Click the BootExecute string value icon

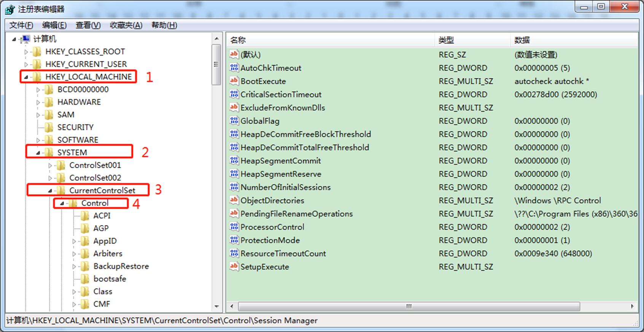coord(234,81)
